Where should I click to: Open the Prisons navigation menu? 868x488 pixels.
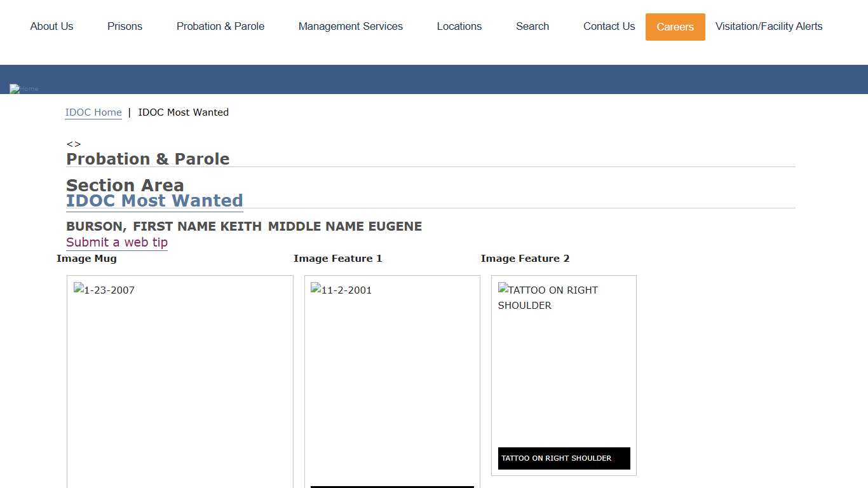(125, 27)
